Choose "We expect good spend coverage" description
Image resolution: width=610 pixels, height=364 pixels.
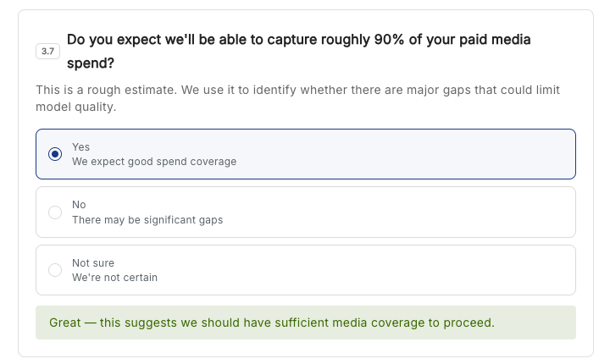pyautogui.click(x=154, y=162)
